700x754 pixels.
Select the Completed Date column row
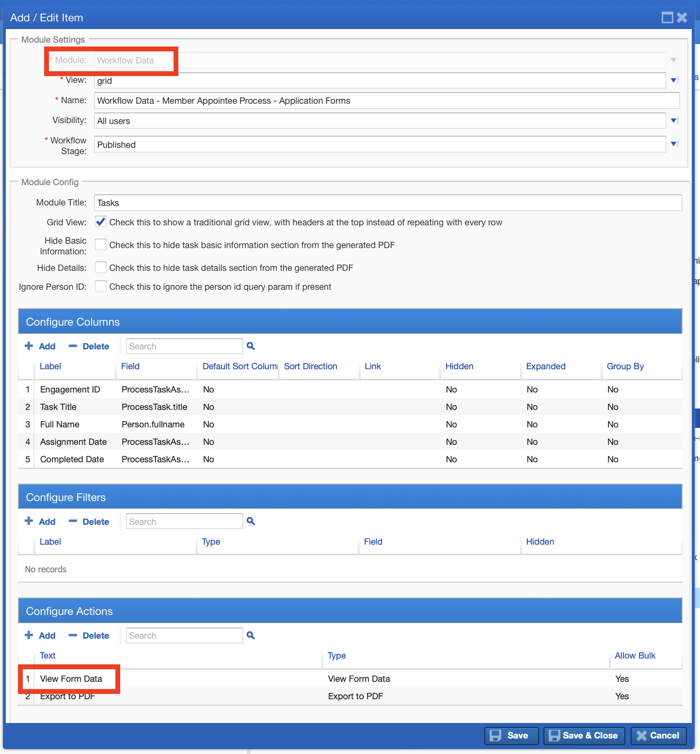coord(350,459)
